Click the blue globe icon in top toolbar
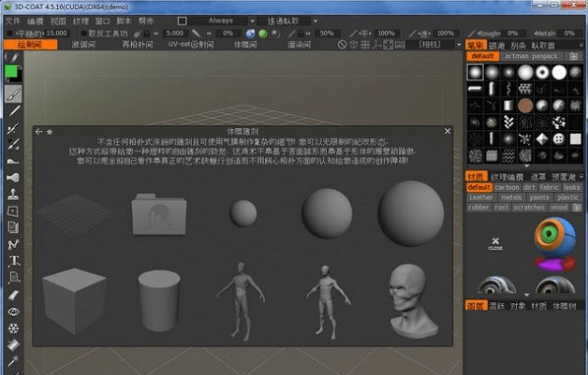The image size is (588, 375). [x=250, y=33]
